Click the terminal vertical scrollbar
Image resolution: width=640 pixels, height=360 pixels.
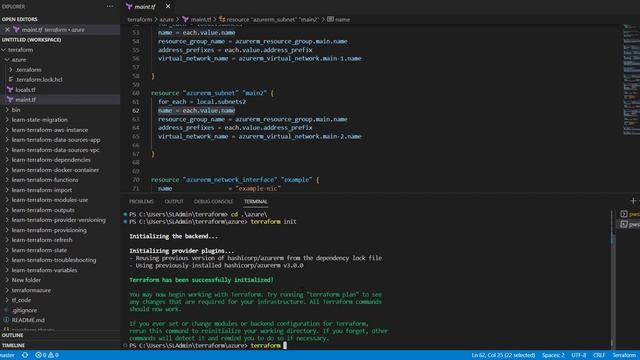tap(612, 279)
